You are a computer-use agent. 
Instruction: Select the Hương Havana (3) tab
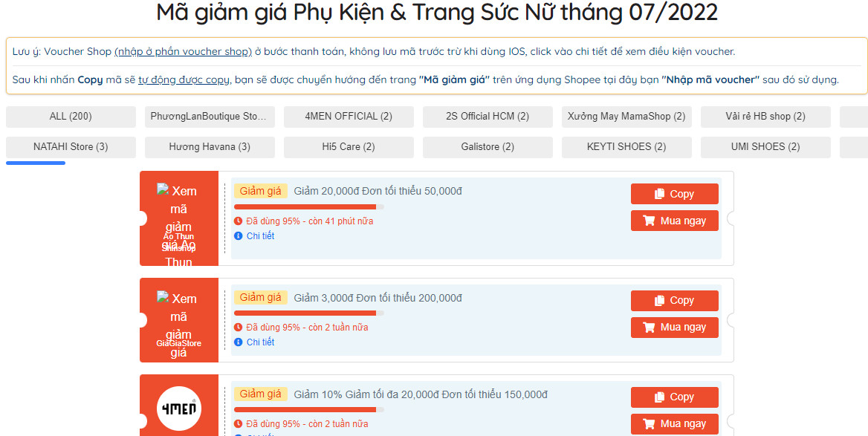click(210, 147)
